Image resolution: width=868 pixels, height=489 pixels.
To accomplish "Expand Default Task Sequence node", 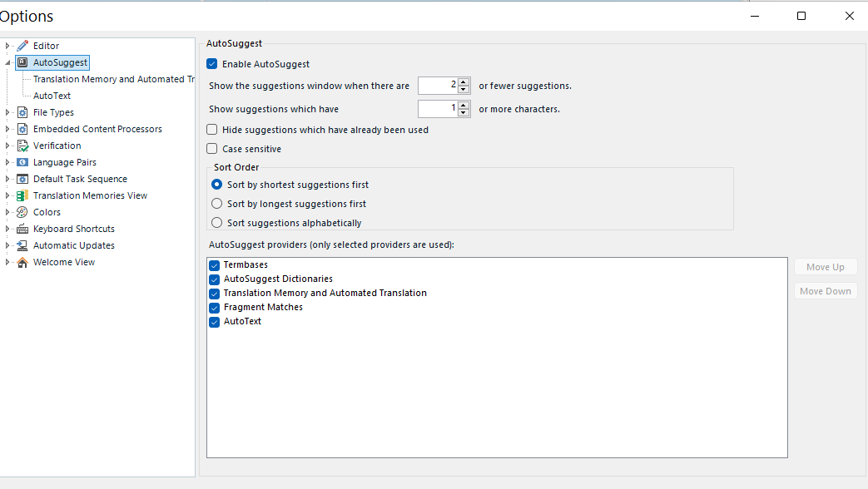I will [7, 179].
